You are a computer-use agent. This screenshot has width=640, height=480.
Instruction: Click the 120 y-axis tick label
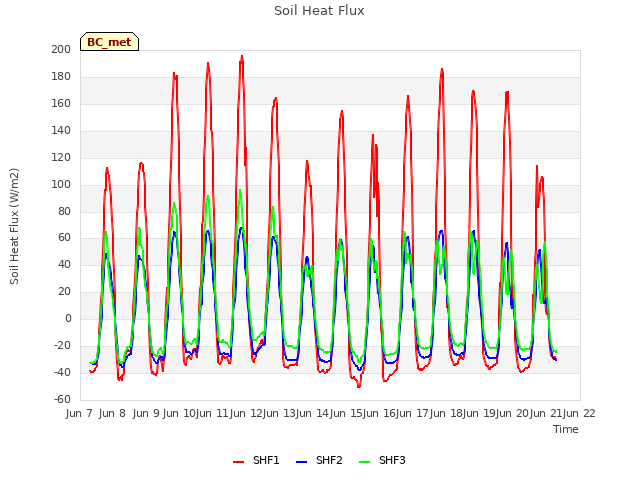[61, 157]
